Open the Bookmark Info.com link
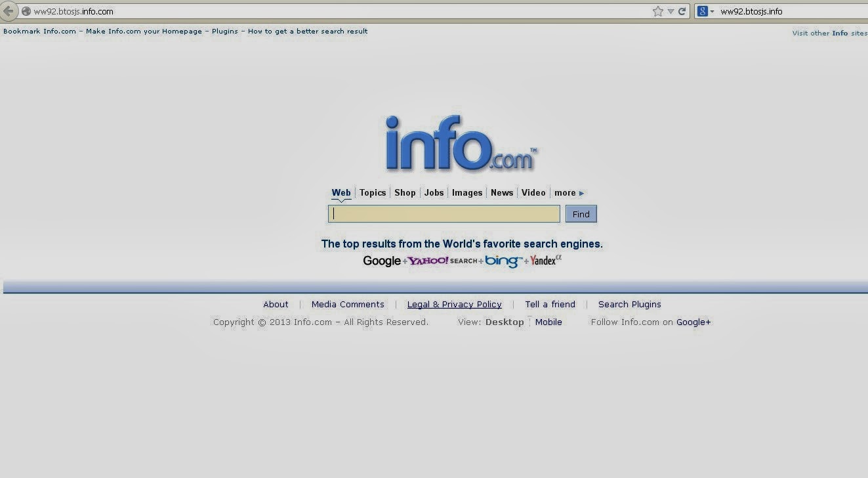 [39, 31]
